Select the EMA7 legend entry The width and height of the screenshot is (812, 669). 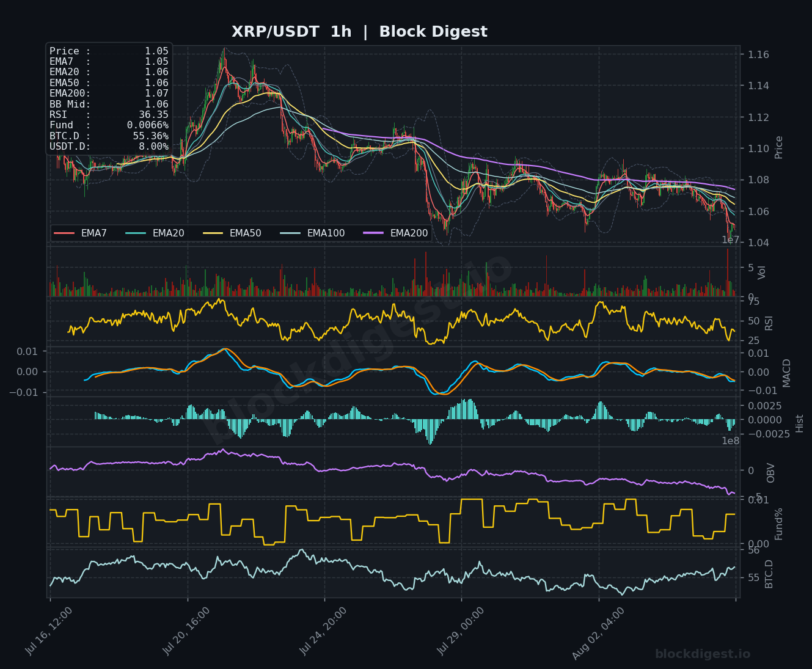click(x=81, y=233)
